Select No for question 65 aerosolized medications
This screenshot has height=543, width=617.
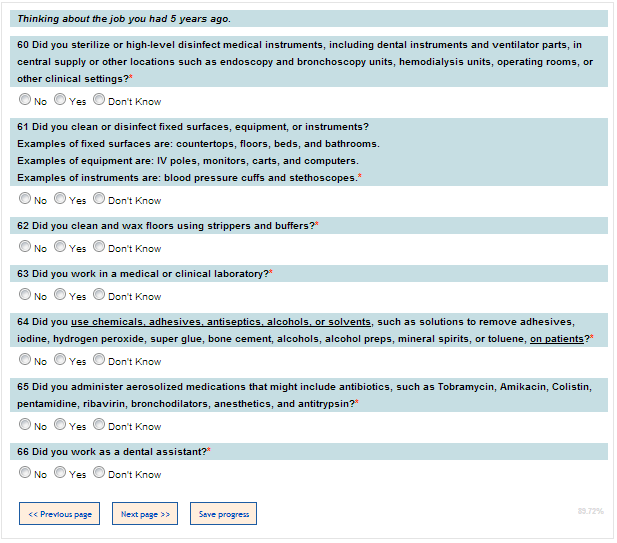click(x=25, y=425)
